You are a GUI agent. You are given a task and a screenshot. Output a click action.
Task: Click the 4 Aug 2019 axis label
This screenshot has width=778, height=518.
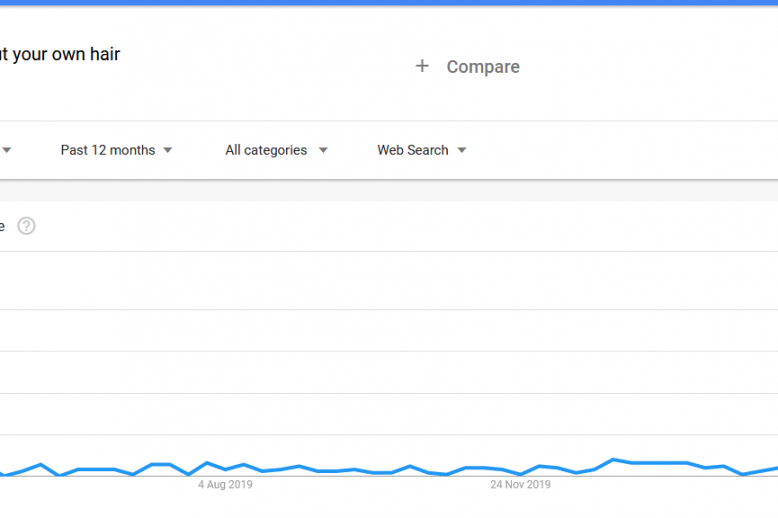point(225,485)
